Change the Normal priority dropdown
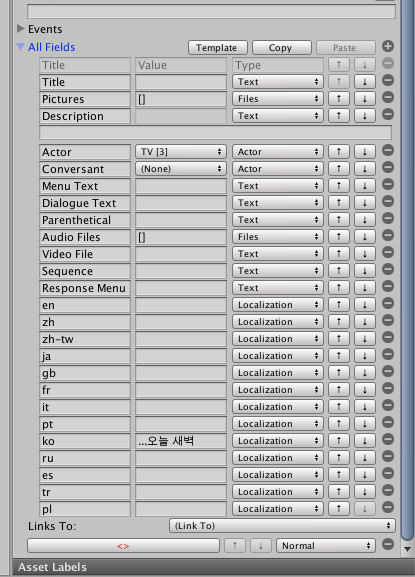The width and height of the screenshot is (415, 577). (x=326, y=546)
